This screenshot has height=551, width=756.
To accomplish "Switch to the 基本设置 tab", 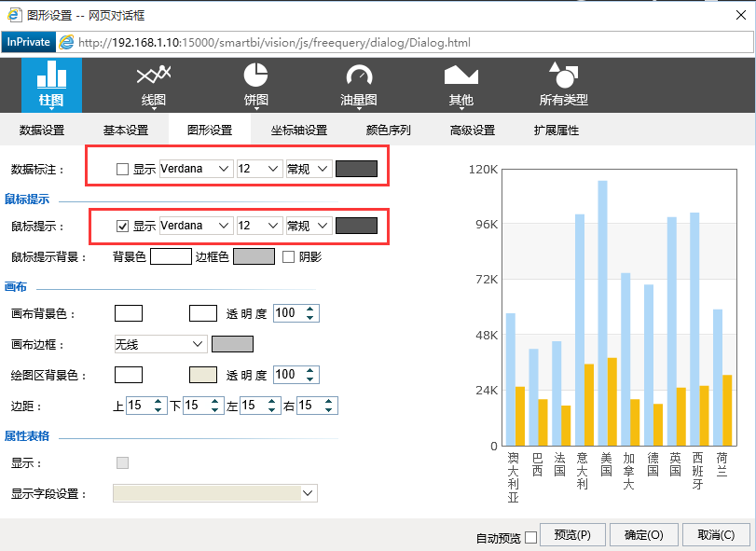I will point(126,130).
